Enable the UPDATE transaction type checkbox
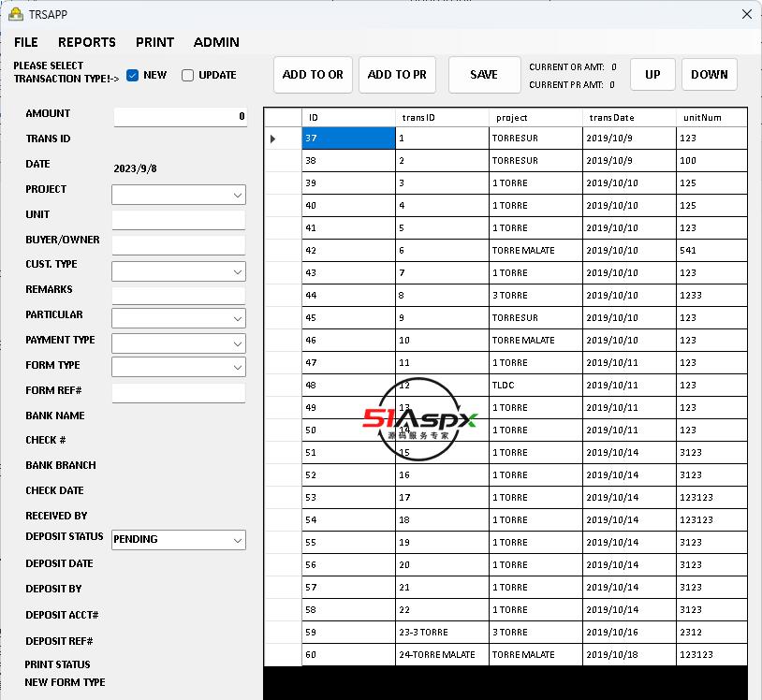Screen dimensions: 762x700 coord(187,75)
